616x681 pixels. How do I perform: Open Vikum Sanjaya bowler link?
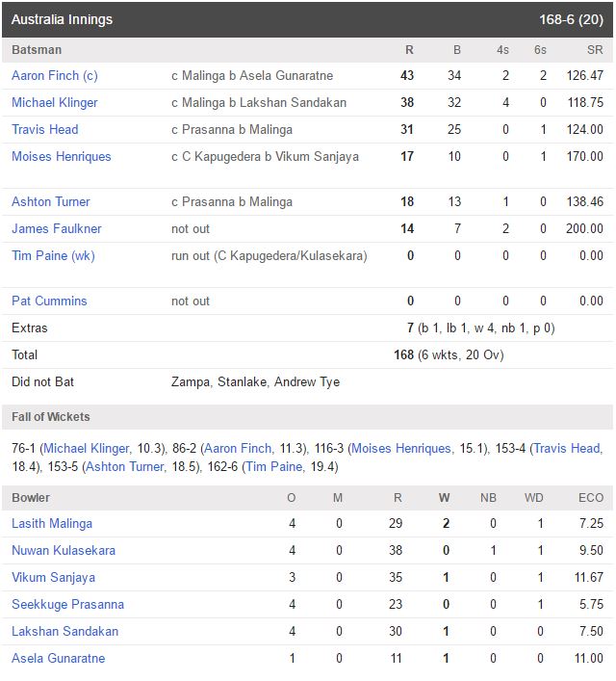tap(53, 577)
